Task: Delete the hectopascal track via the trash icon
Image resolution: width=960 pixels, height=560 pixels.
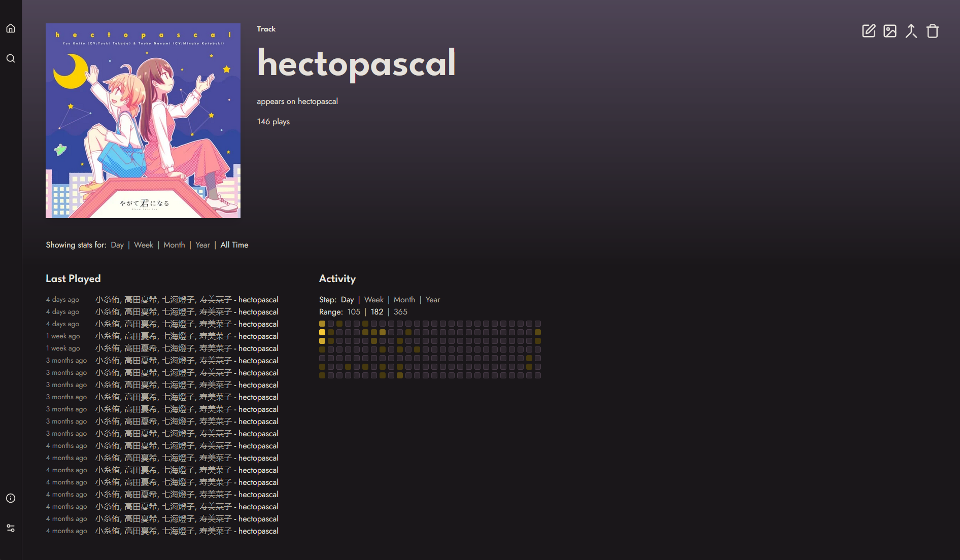Action: pos(933,31)
